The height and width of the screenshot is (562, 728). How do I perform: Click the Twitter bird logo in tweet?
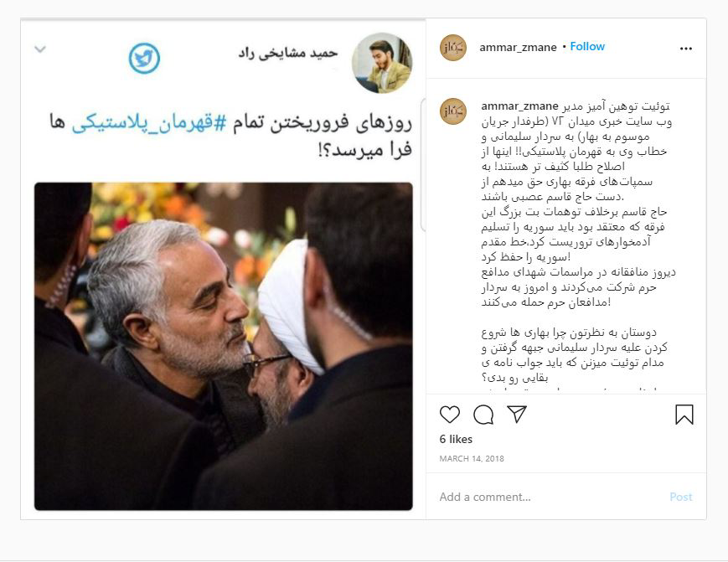[x=144, y=59]
